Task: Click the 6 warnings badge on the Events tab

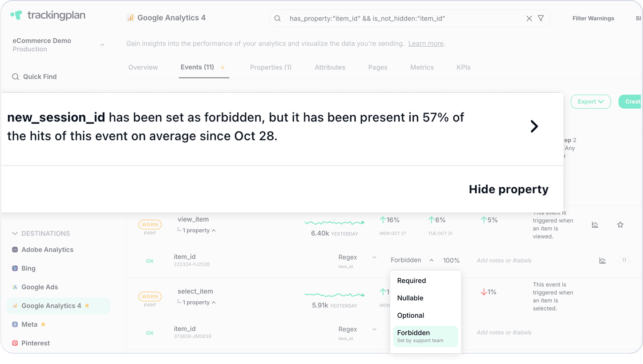Action: click(222, 68)
